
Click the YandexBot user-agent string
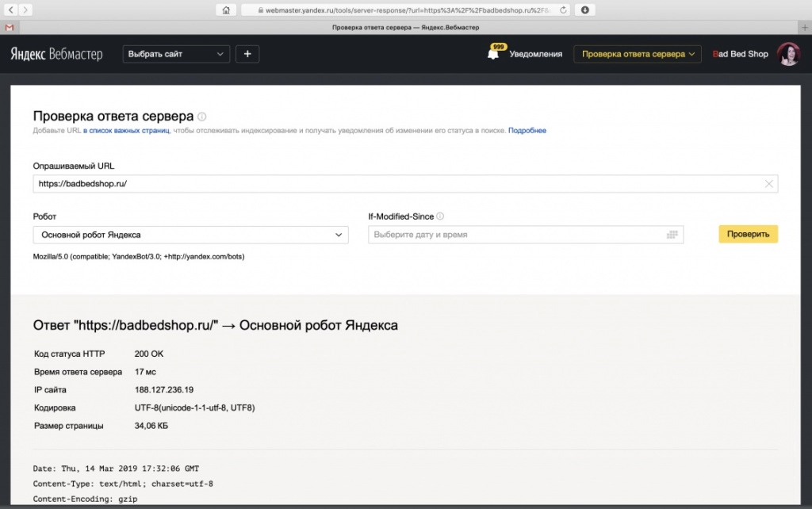tap(139, 256)
